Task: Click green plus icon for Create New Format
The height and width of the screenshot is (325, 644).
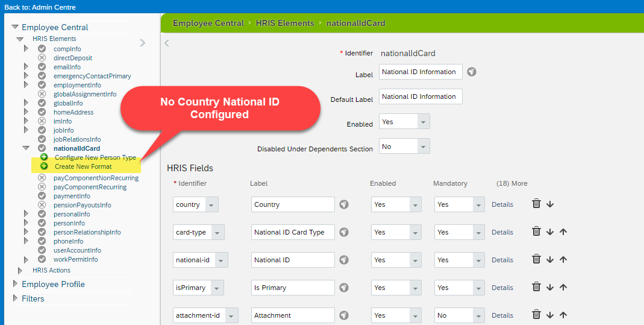Action: (x=44, y=166)
